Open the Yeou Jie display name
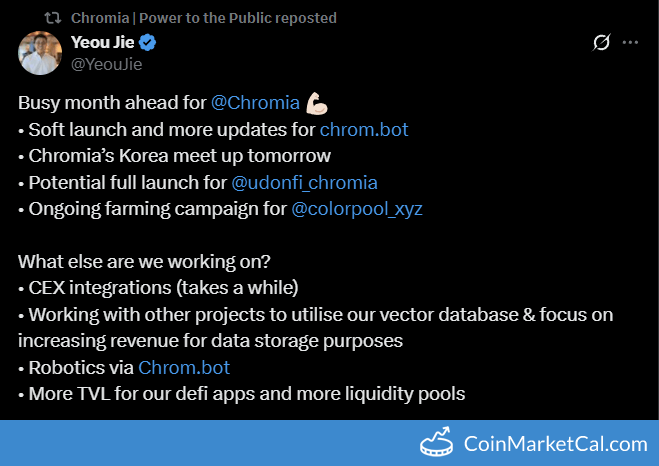Image resolution: width=659 pixels, height=466 pixels. tap(102, 43)
